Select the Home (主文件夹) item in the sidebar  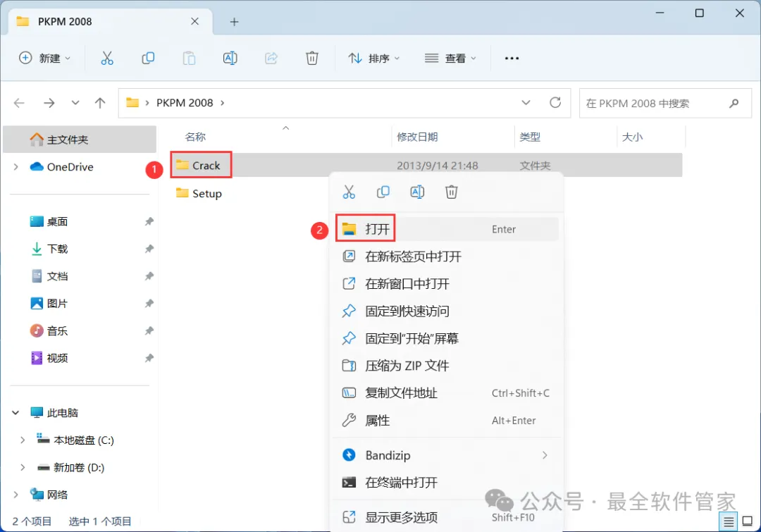(x=80, y=140)
